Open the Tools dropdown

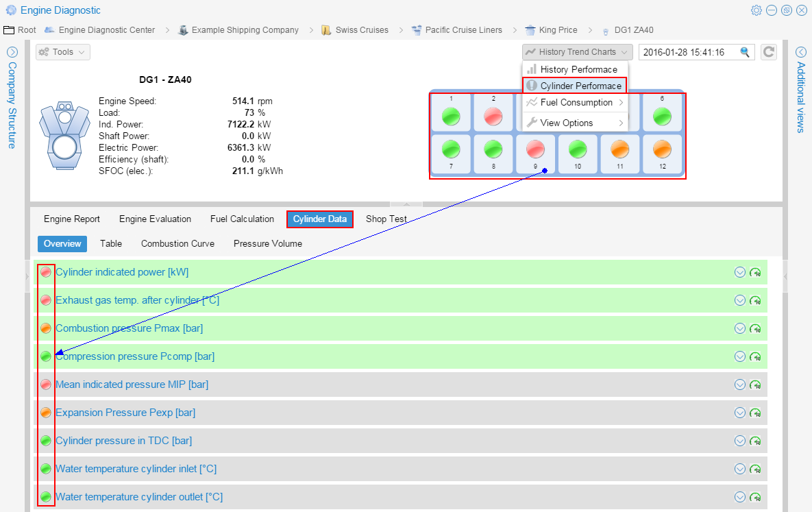62,51
